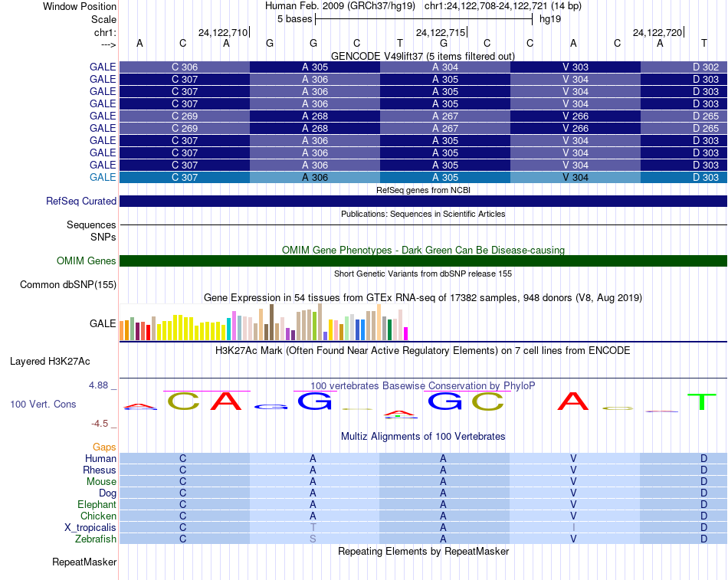Click the Chicken species label
The image size is (728, 580).
coord(98,516)
